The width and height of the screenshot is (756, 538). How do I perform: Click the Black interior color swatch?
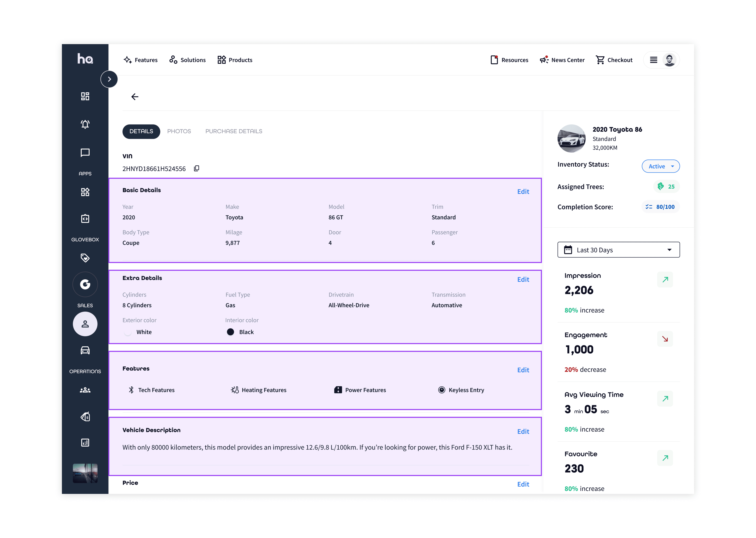230,332
